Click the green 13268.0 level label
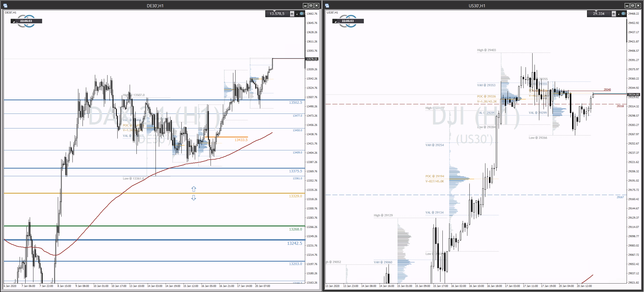The width and height of the screenshot is (644, 292). 295,229
